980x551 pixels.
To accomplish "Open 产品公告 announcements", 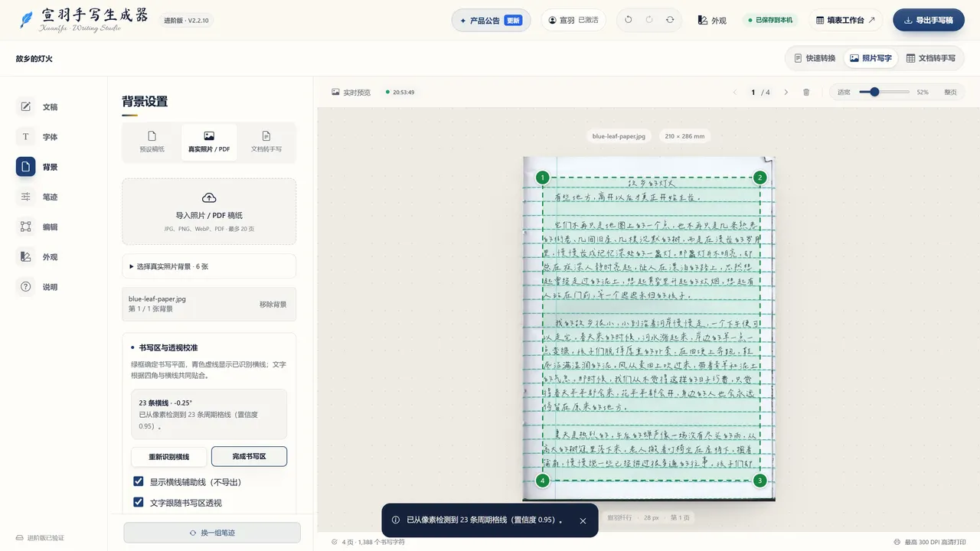I will [491, 20].
